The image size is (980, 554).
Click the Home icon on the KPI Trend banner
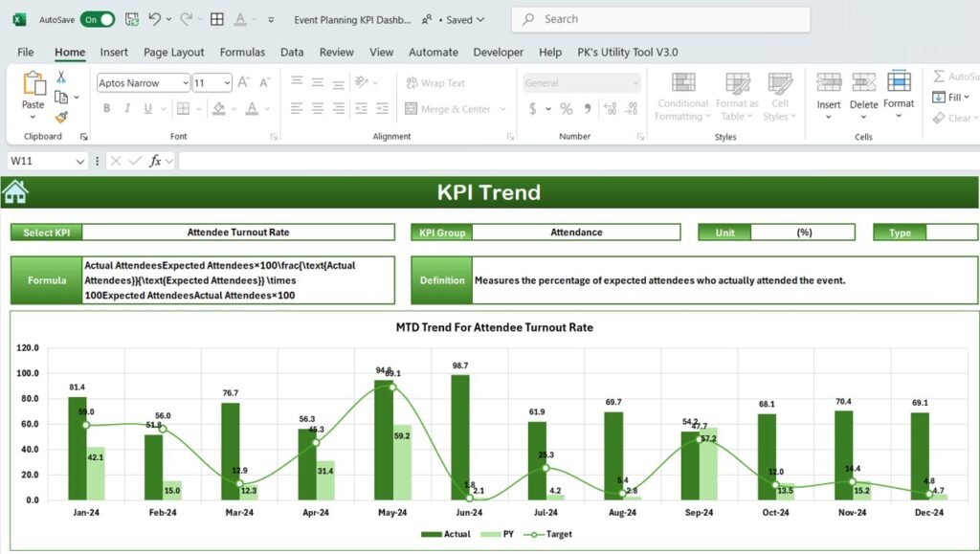pyautogui.click(x=15, y=192)
